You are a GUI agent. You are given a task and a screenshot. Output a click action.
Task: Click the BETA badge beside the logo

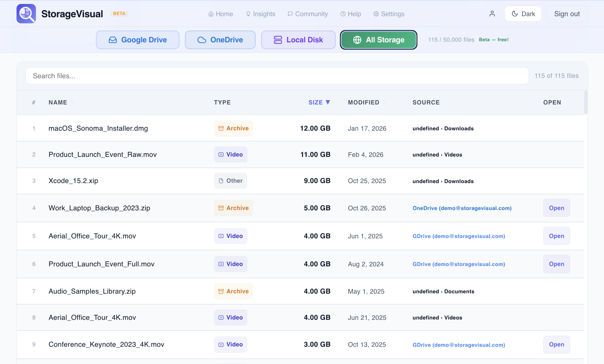pyautogui.click(x=119, y=14)
